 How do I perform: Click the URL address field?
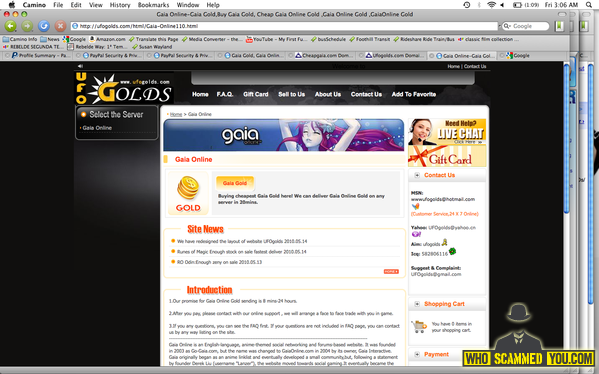coord(284,26)
